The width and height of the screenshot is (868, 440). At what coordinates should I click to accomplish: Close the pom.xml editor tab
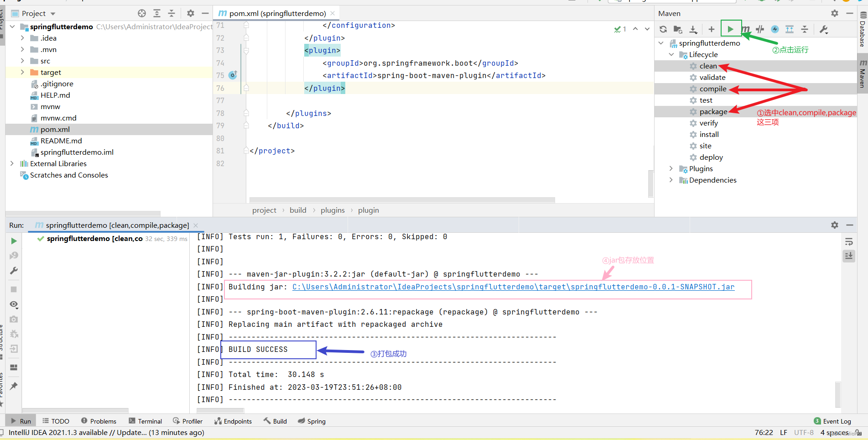point(333,13)
